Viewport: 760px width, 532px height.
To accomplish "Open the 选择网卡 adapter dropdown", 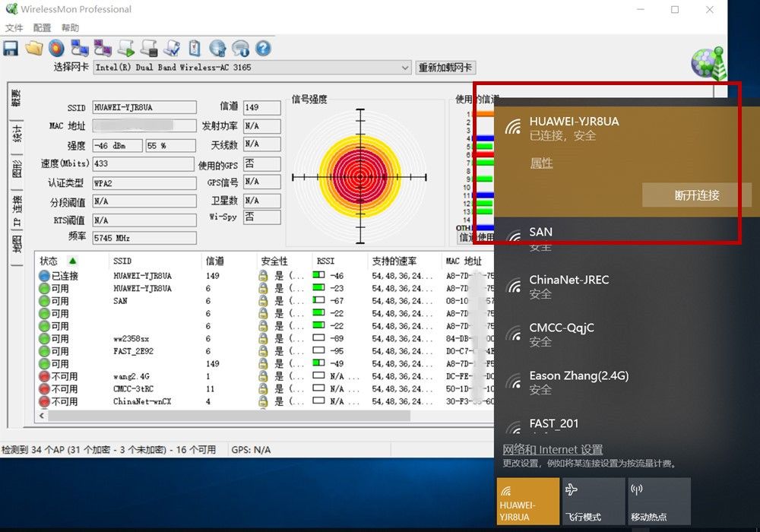I will coord(252,68).
